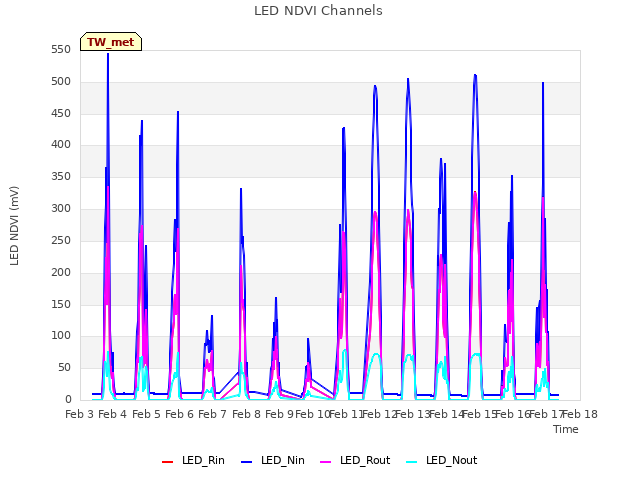Click the 450 y-axis tick label

pos(61,113)
